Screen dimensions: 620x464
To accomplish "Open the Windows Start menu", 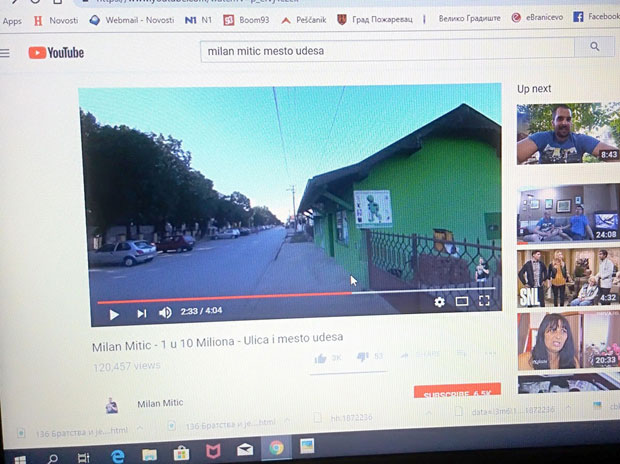I will [18, 456].
